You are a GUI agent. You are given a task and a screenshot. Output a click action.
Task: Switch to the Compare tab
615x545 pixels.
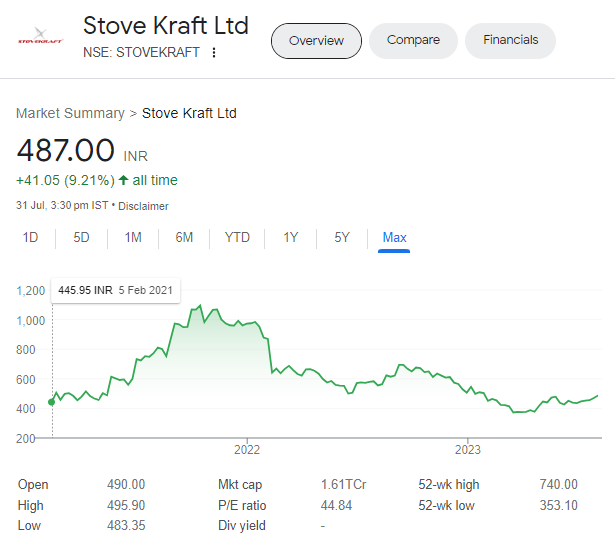coord(413,41)
